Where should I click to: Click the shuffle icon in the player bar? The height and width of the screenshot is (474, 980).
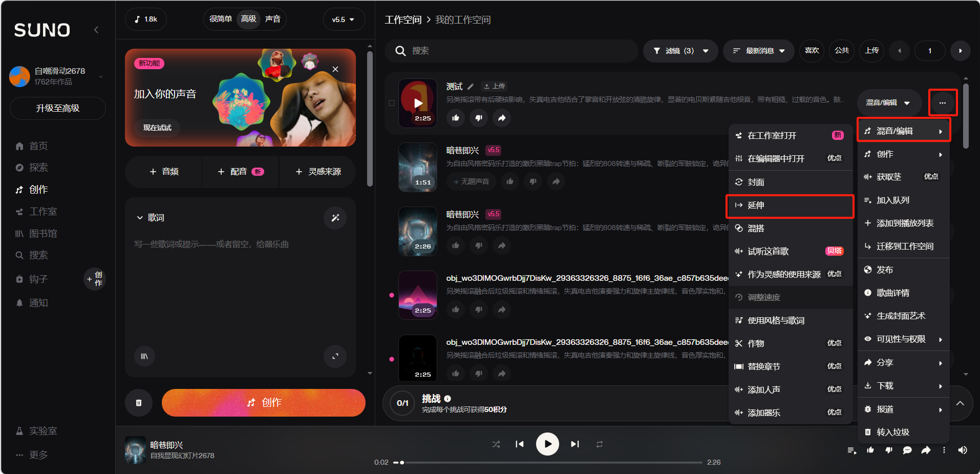point(496,444)
